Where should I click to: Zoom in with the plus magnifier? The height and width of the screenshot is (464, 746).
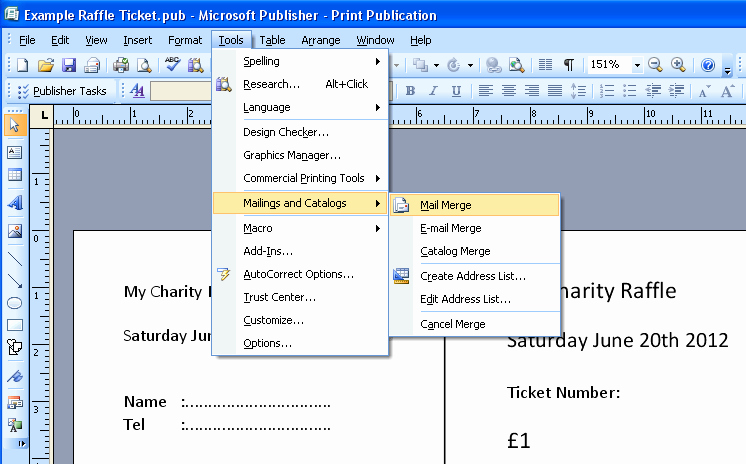678,64
